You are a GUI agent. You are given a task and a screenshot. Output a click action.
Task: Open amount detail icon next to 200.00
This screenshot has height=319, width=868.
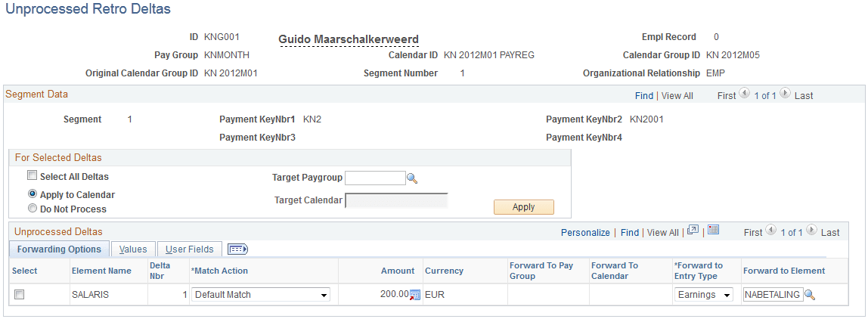click(415, 295)
